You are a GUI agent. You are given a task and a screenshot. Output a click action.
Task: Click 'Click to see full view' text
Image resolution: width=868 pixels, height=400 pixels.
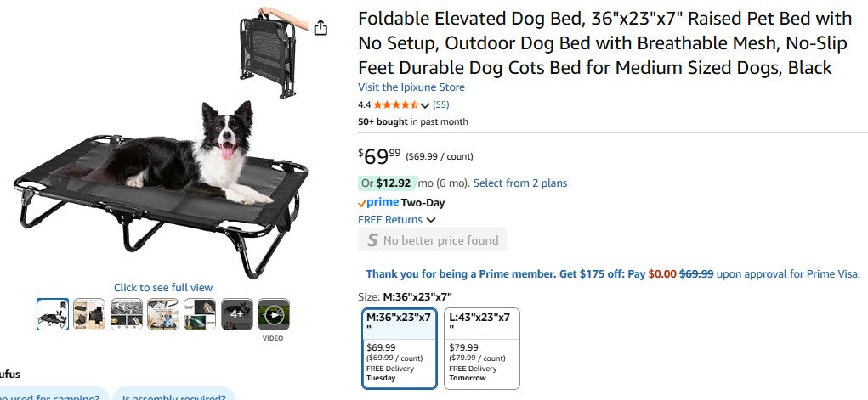(163, 288)
